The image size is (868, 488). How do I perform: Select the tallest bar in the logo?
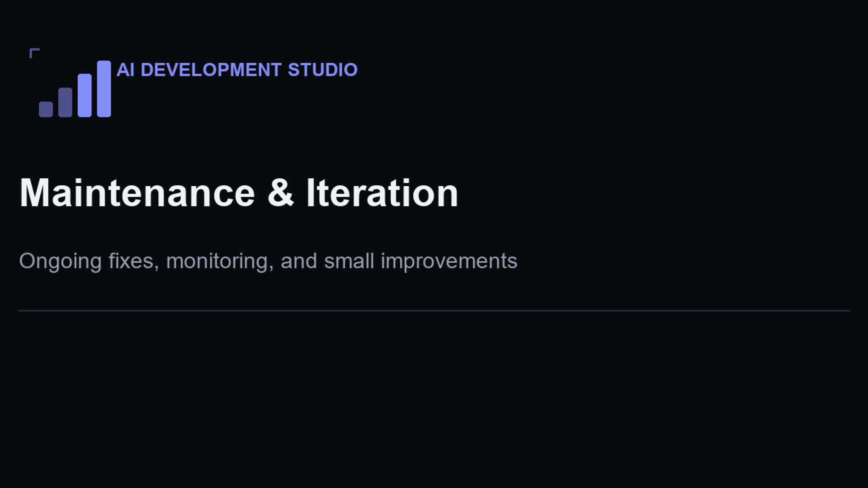104,89
